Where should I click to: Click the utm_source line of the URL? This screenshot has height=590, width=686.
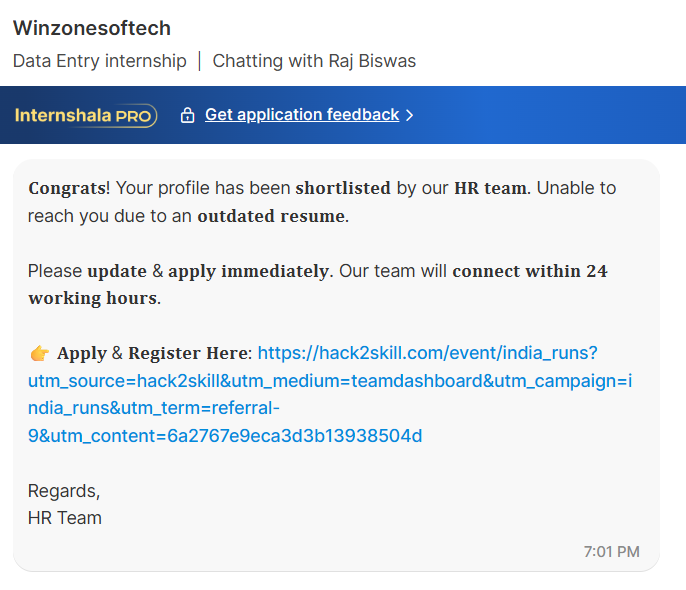(x=330, y=381)
